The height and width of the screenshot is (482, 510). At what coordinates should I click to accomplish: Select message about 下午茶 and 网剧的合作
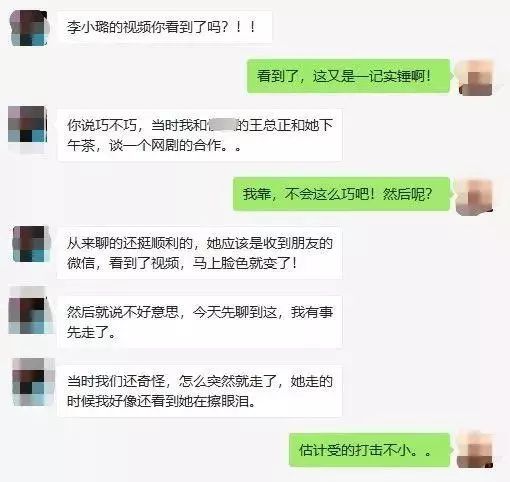[x=200, y=135]
